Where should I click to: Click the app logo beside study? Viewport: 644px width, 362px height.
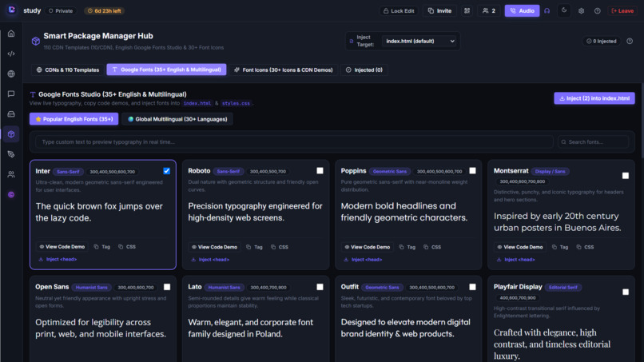coord(12,10)
